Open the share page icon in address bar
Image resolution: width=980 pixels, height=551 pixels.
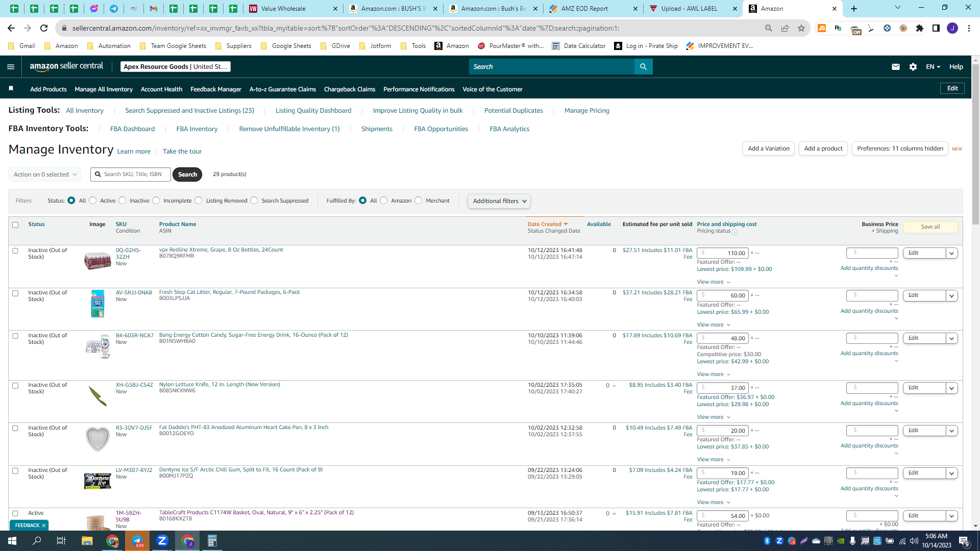click(785, 28)
